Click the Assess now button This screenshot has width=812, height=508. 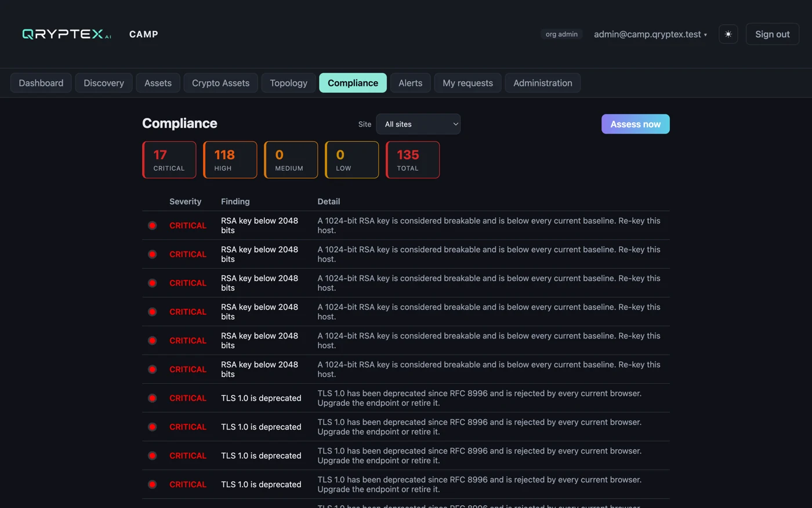635,124
